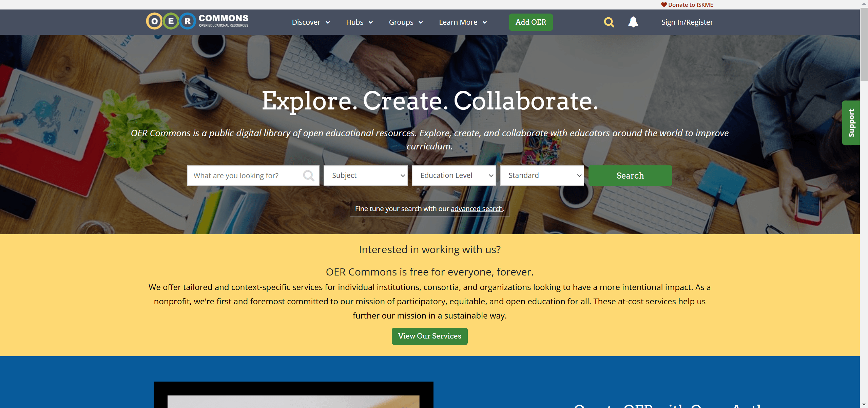This screenshot has width=868, height=408.
Task: Click the View Our Services button
Action: pyautogui.click(x=429, y=335)
